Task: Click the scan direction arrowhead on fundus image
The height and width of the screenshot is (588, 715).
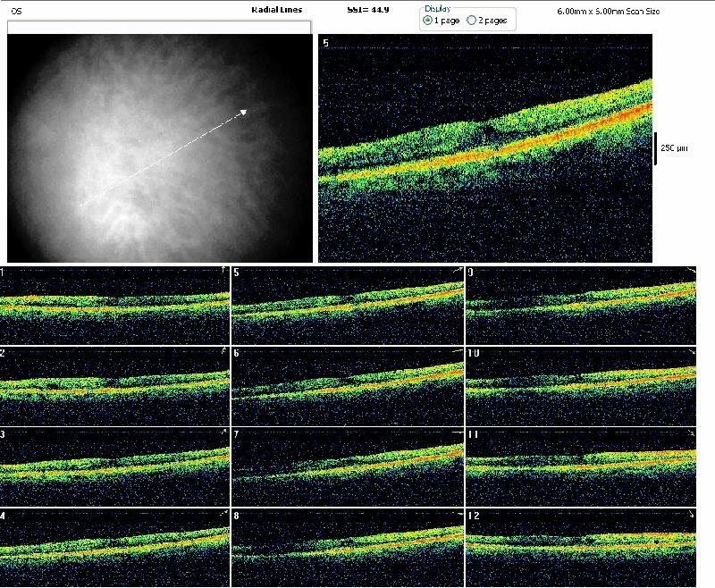Action: pos(243,112)
